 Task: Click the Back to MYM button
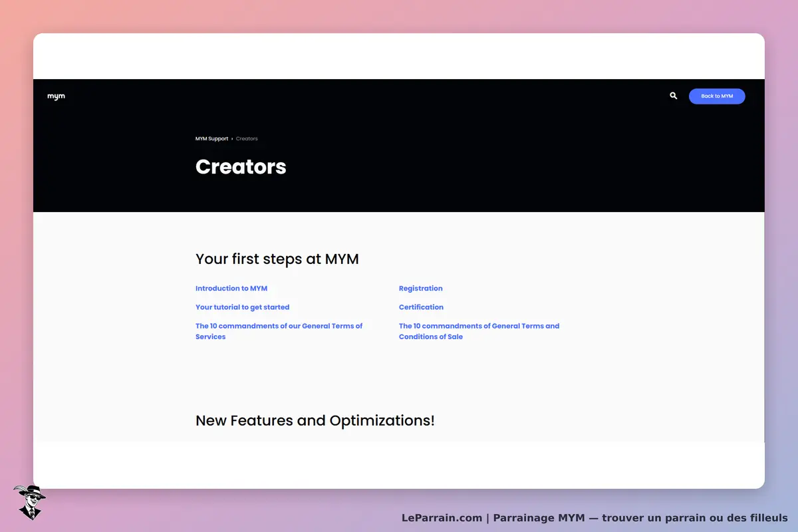click(717, 96)
